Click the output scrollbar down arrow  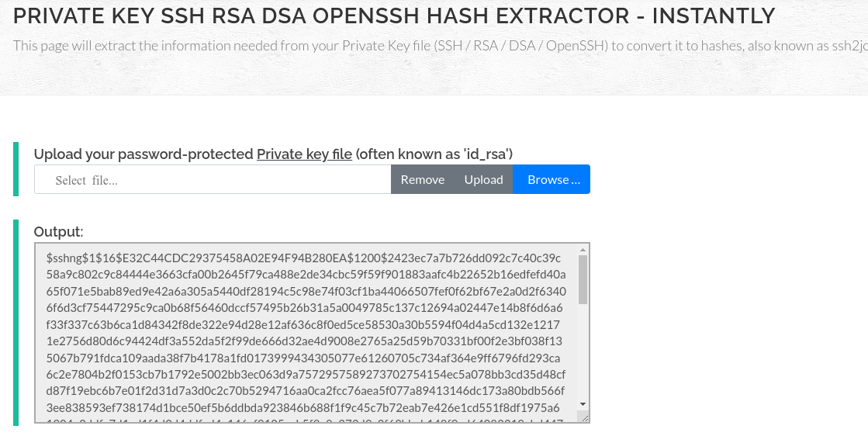[583, 405]
